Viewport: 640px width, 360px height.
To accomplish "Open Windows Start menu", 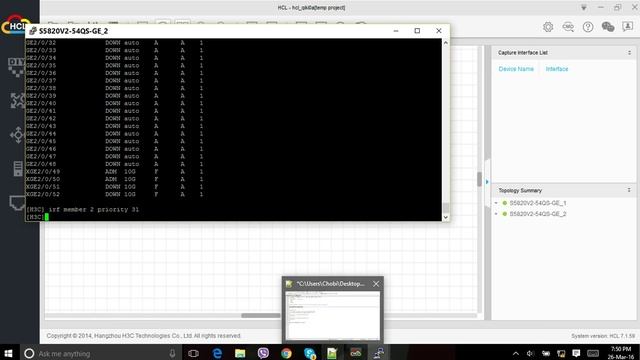I will 9,353.
